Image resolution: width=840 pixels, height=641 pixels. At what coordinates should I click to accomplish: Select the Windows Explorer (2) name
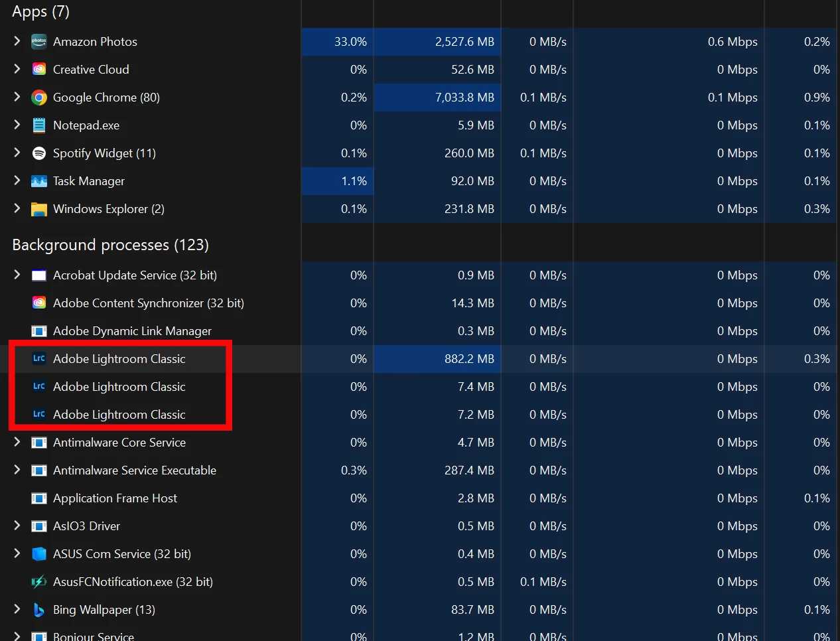tap(108, 209)
